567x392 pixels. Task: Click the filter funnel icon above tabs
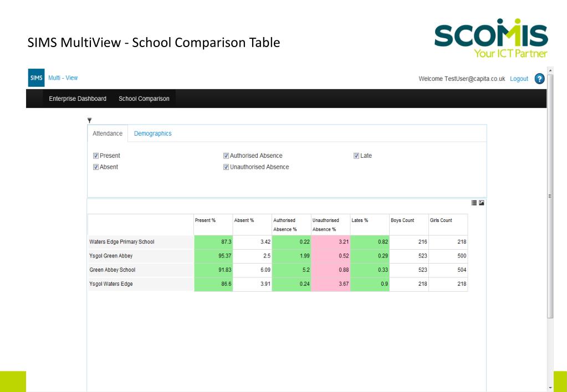coord(89,120)
